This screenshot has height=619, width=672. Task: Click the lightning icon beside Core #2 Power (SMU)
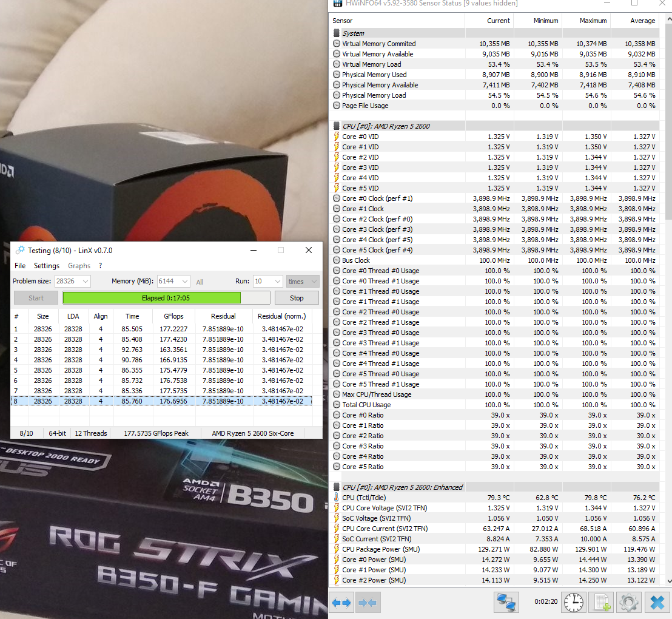(x=337, y=580)
